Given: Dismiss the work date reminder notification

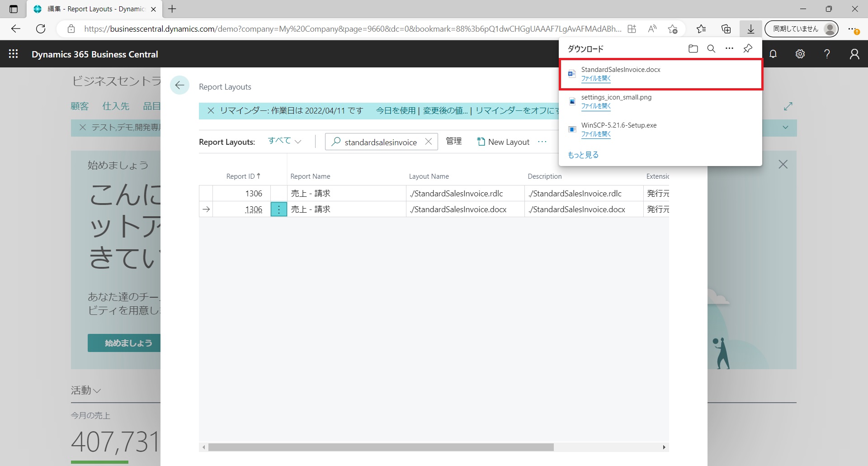Looking at the screenshot, I should click(x=211, y=110).
